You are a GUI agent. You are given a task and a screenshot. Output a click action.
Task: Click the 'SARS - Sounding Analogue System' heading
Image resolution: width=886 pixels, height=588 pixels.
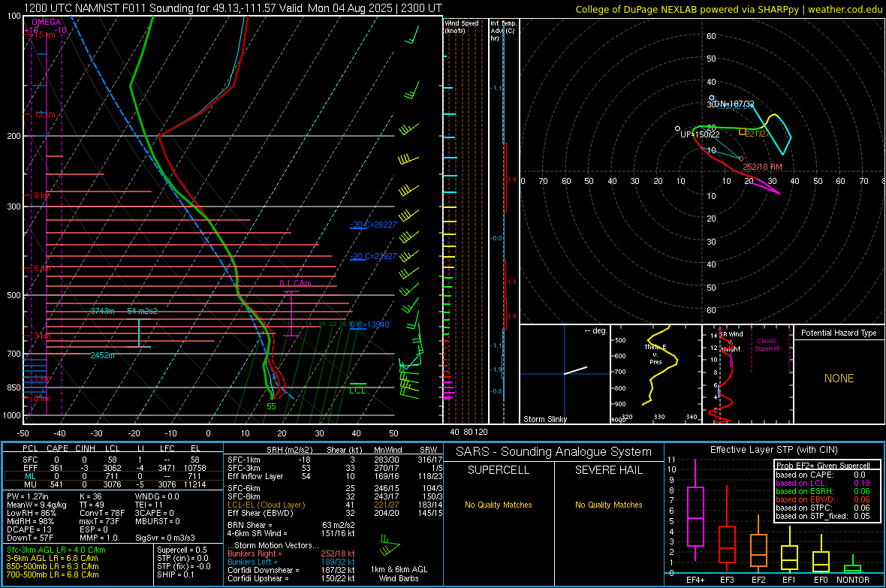(554, 452)
